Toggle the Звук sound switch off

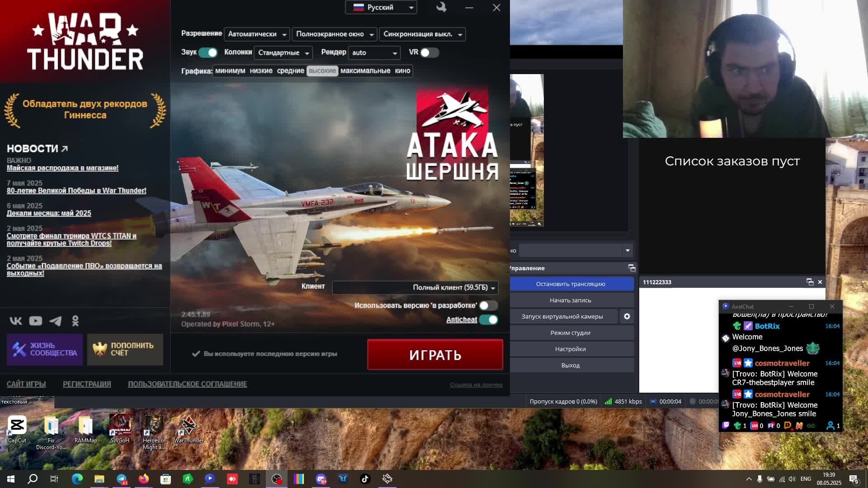click(208, 52)
